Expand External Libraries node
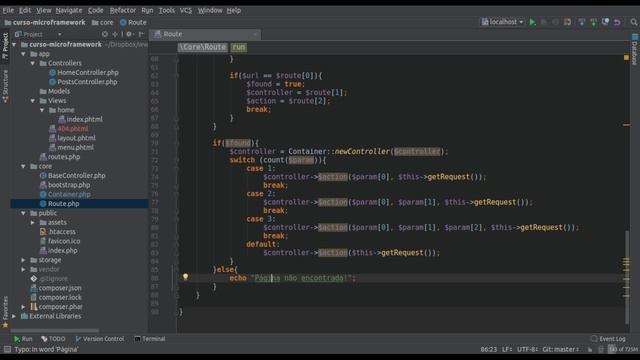The height and width of the screenshot is (360, 640). pos(15,316)
